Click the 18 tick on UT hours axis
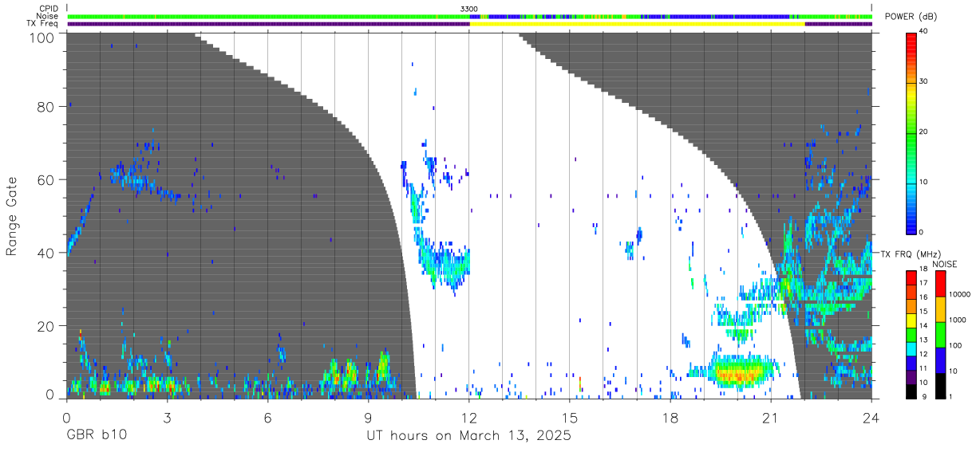 [x=670, y=417]
